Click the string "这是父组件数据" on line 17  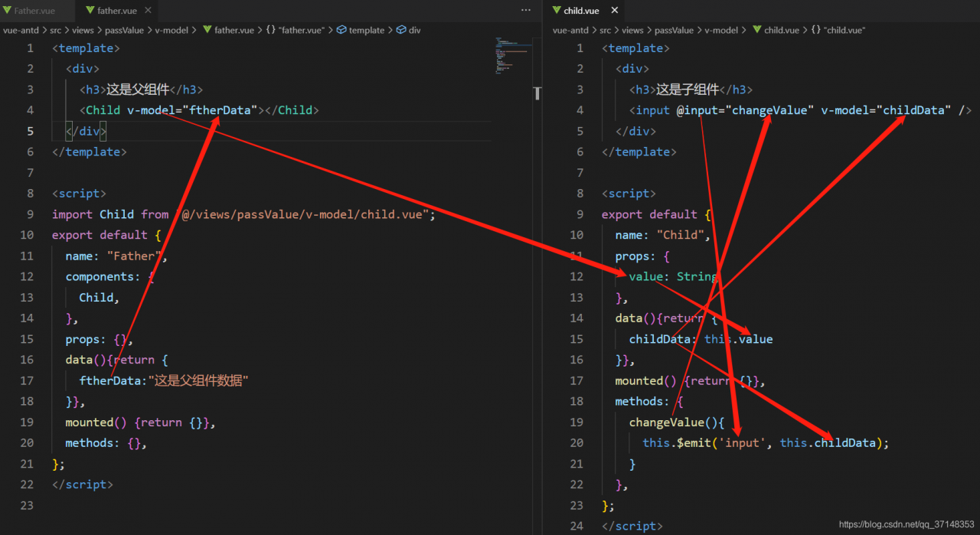(199, 380)
